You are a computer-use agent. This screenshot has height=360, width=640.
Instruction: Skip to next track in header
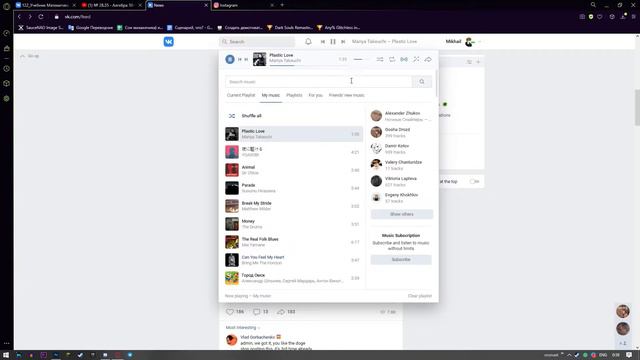point(343,42)
